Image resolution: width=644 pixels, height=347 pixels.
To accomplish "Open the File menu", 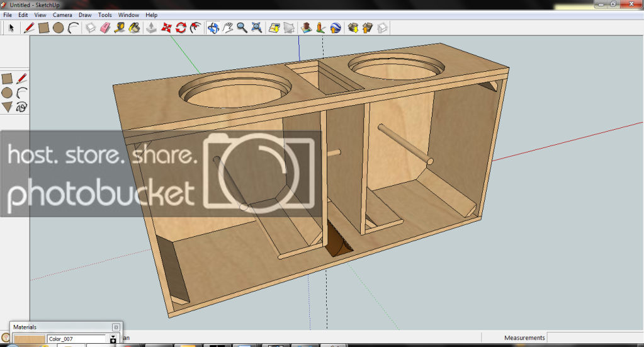I will coord(8,14).
